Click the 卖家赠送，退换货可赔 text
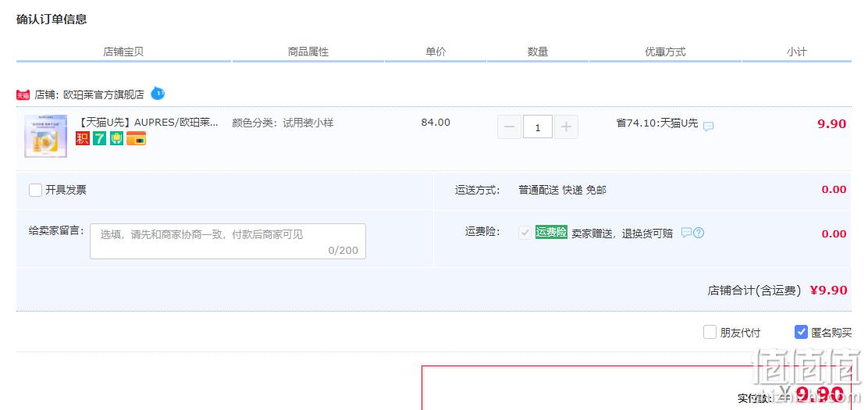Screen dimensions: 868x410 (x=622, y=234)
